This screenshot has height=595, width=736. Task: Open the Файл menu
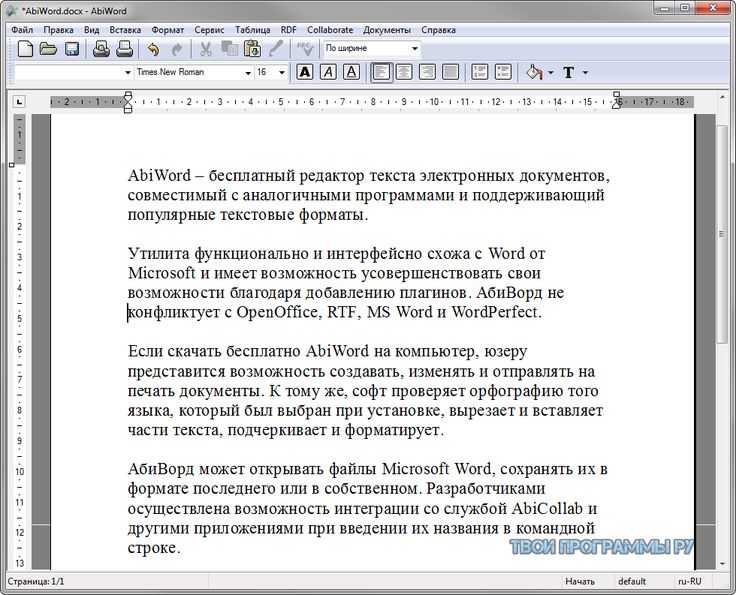click(22, 30)
